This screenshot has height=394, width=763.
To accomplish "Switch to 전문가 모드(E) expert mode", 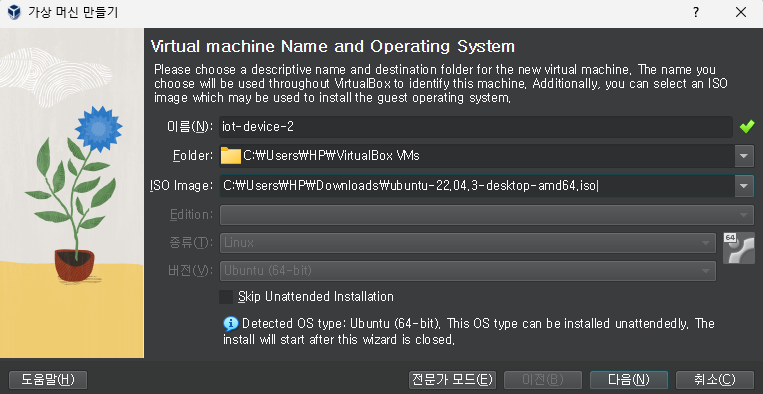I will [452, 379].
